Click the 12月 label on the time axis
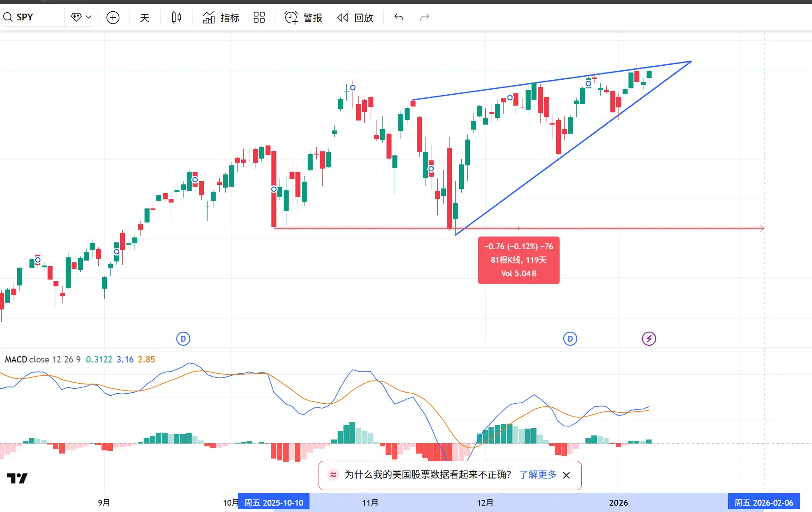Screen dimensions: 812x512 485,502
